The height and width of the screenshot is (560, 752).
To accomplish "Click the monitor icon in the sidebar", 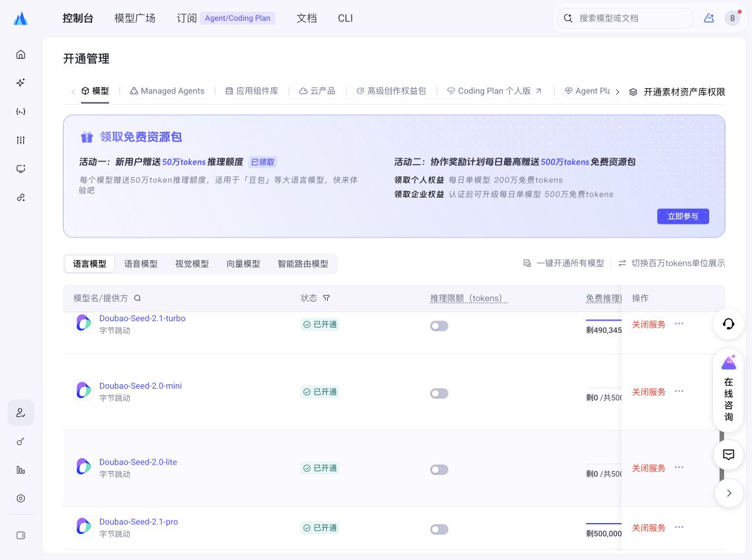I will pyautogui.click(x=21, y=169).
